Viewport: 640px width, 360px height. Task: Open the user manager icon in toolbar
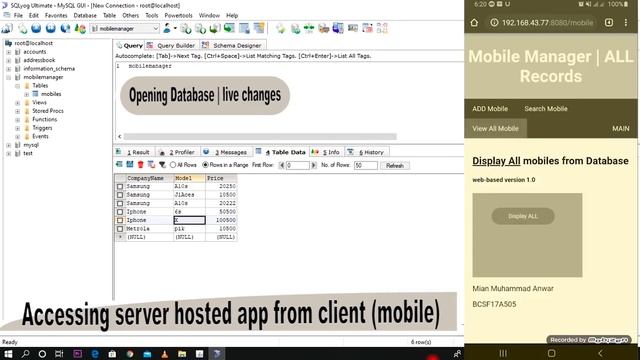point(167,28)
